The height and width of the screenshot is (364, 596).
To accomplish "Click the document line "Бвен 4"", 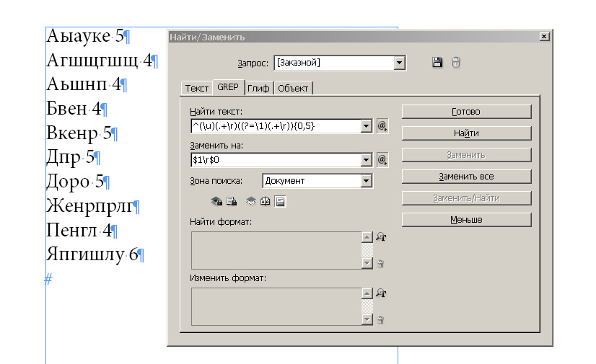I will (x=76, y=109).
